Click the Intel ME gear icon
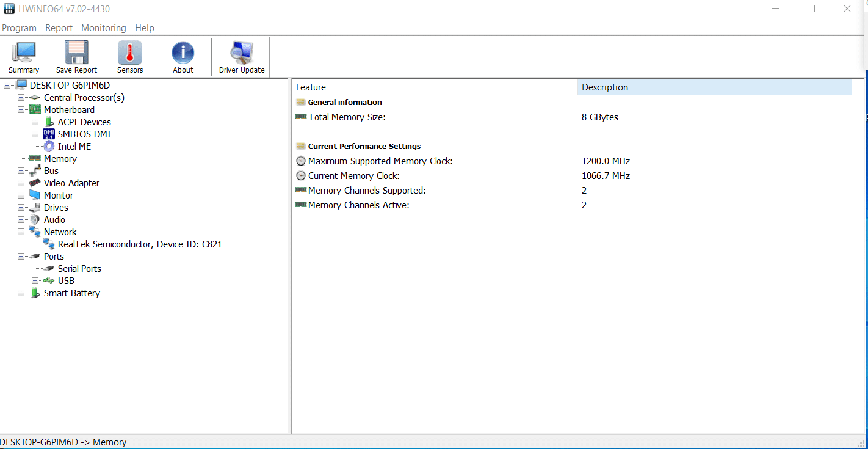 [49, 146]
